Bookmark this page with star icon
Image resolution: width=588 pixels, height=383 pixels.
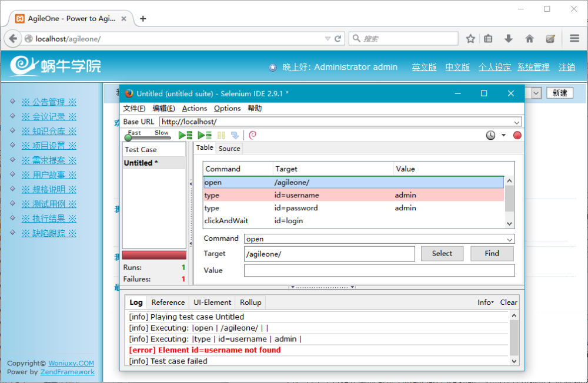click(470, 39)
